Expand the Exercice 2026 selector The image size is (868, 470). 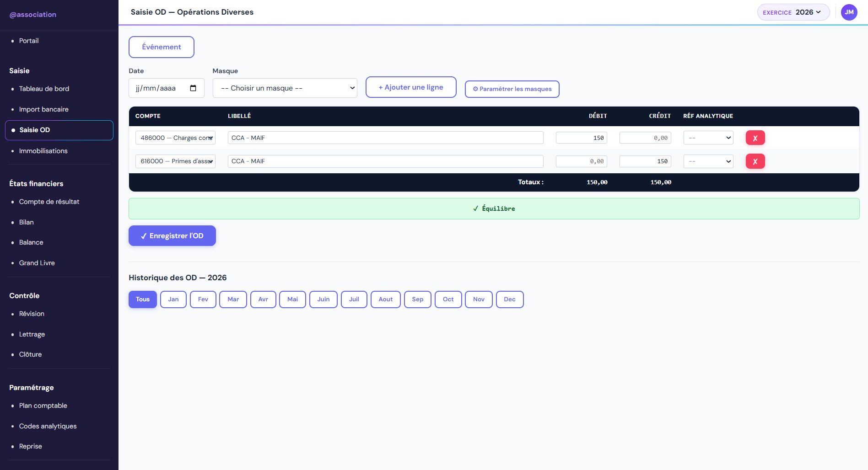pos(793,12)
